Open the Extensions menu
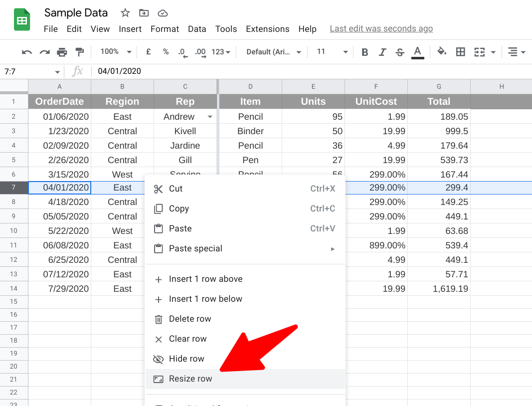This screenshot has height=406, width=532. [268, 29]
